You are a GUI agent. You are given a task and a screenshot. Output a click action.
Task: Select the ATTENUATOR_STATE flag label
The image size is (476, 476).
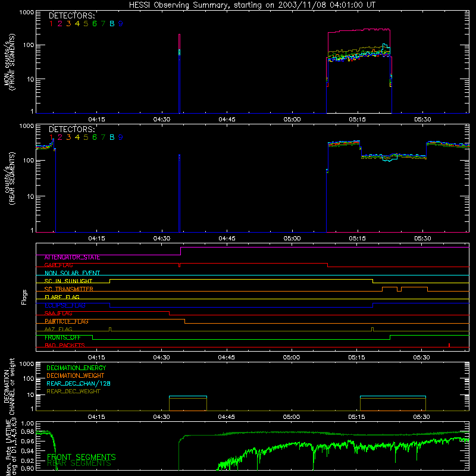pos(72,258)
